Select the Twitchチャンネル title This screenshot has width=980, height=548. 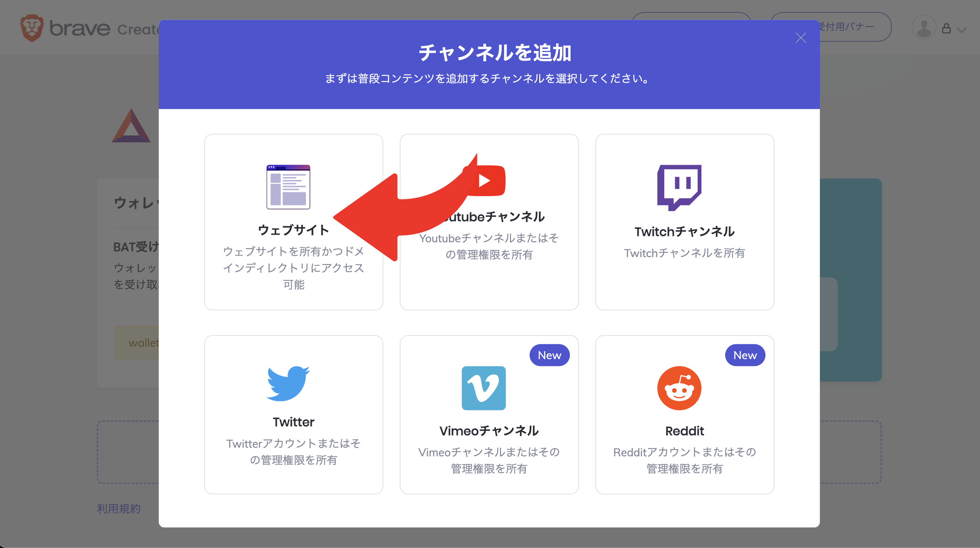click(685, 232)
